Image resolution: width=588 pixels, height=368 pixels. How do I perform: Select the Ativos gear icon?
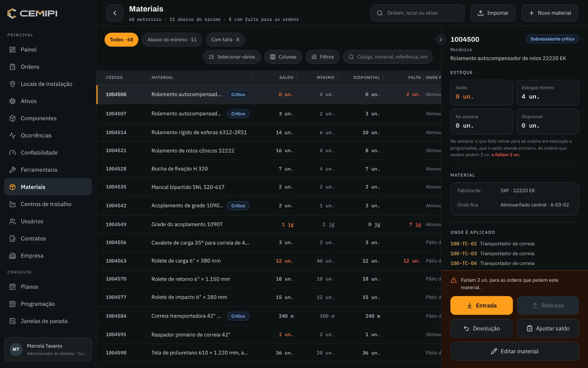[x=12, y=101]
